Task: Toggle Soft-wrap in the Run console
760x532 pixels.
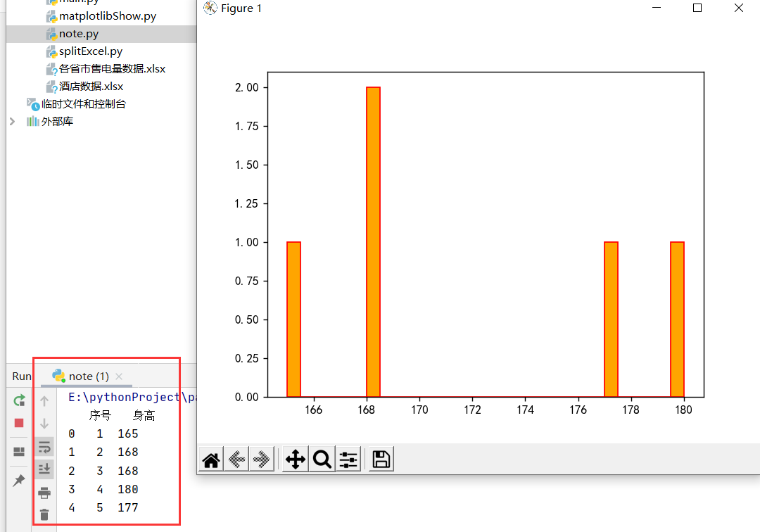Action: coord(44,447)
